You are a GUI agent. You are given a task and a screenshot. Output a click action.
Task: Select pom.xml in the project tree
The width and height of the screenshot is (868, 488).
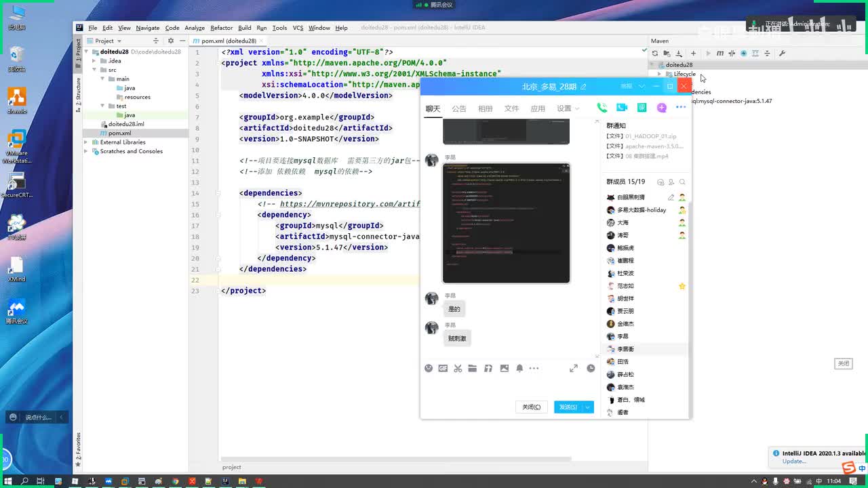tap(120, 133)
